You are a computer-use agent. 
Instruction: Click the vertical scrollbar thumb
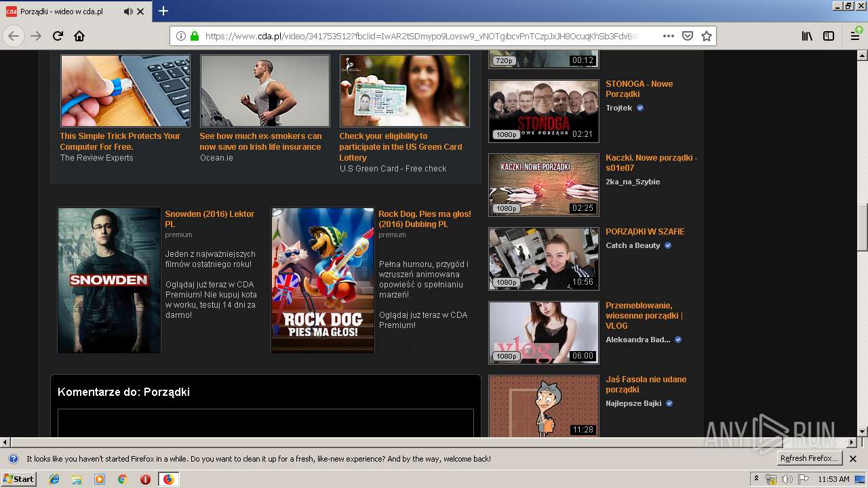pyautogui.click(x=862, y=228)
